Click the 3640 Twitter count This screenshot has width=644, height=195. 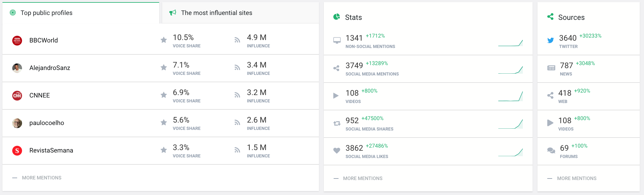[x=568, y=38]
